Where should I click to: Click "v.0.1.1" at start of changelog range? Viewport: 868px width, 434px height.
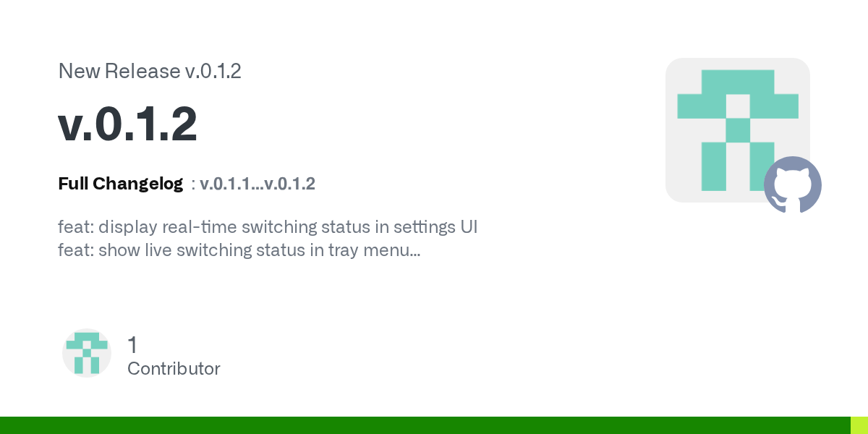pos(226,184)
